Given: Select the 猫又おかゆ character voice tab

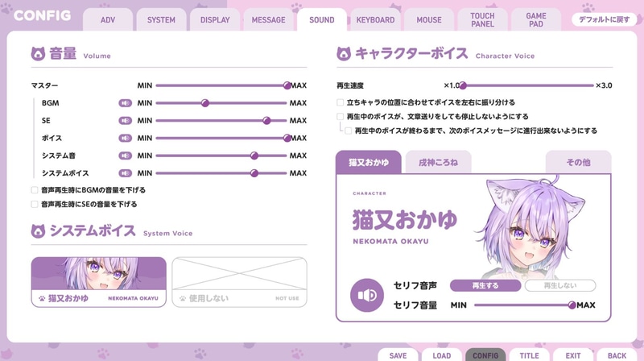Looking at the screenshot, I should click(369, 163).
